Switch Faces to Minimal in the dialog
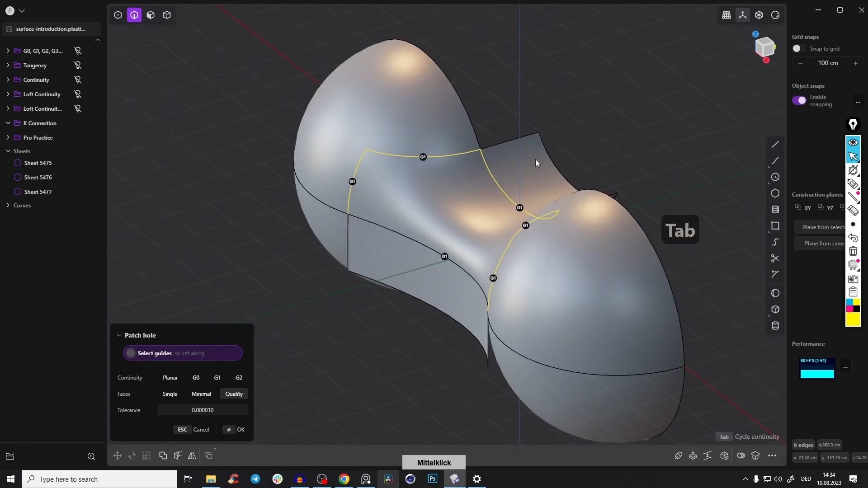 (x=201, y=394)
